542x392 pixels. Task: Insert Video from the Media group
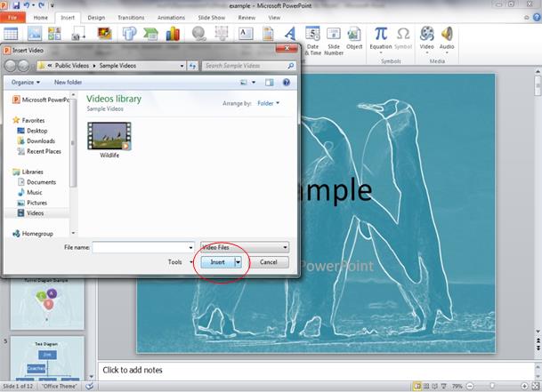pyautogui.click(x=426, y=36)
